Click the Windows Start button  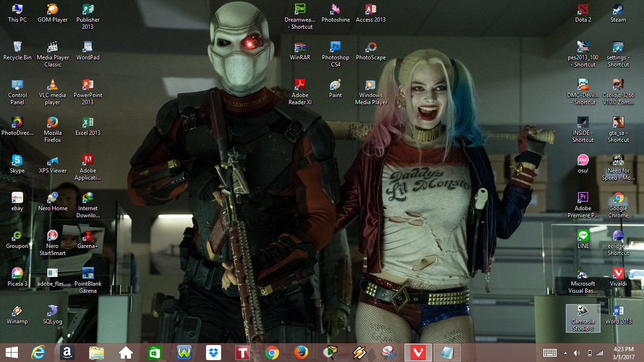point(12,353)
